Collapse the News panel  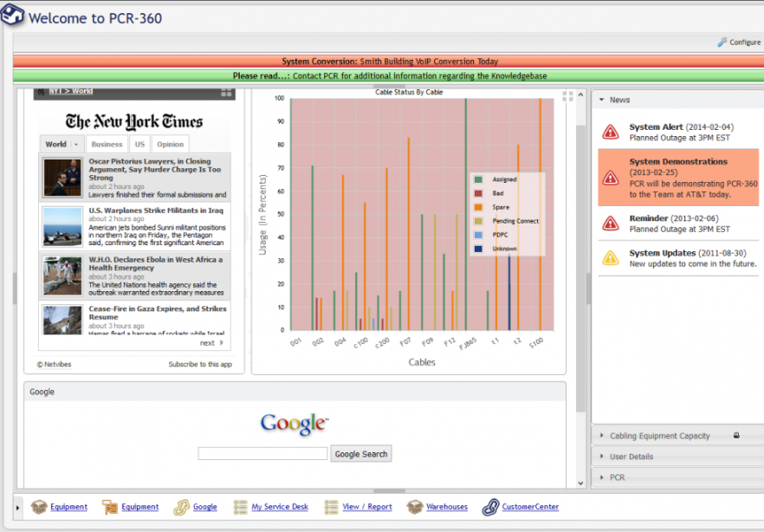tap(601, 100)
